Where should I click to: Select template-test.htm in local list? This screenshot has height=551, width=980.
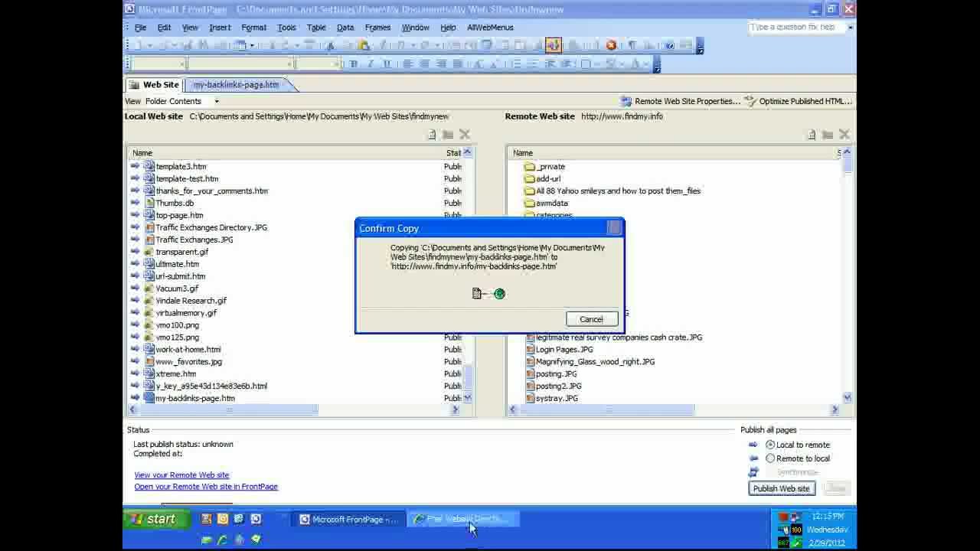click(187, 178)
